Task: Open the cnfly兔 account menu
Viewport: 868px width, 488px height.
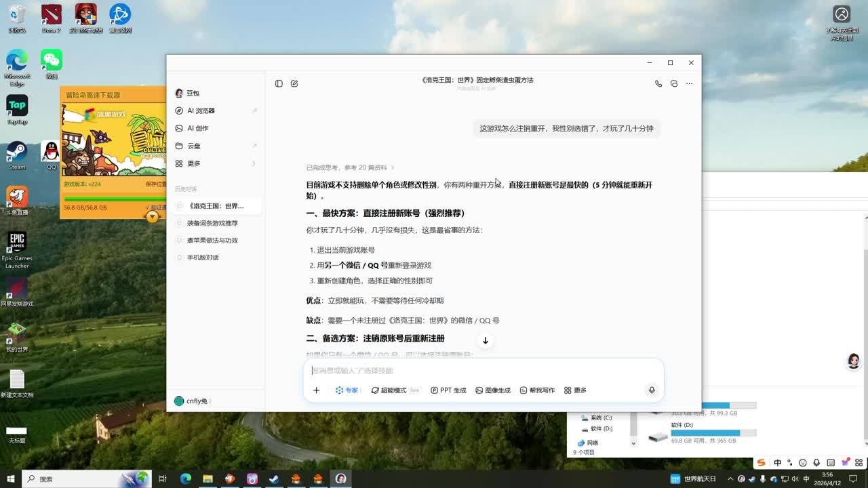Action: (x=193, y=401)
